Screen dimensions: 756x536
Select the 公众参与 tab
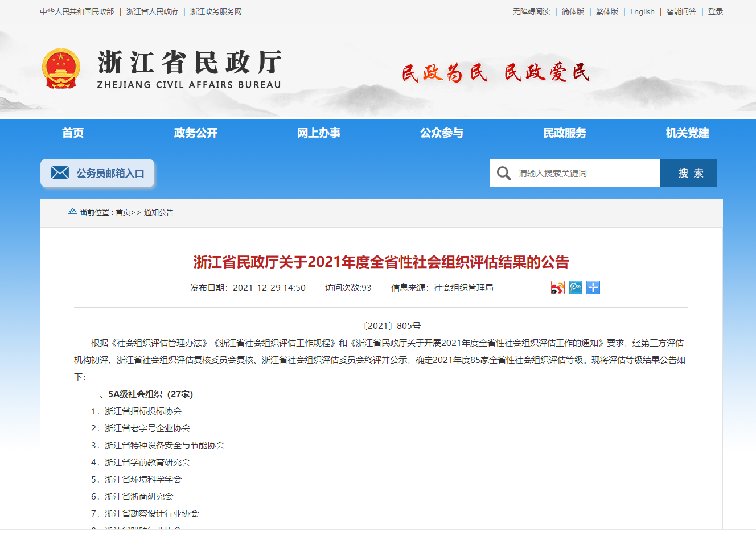[x=442, y=133]
